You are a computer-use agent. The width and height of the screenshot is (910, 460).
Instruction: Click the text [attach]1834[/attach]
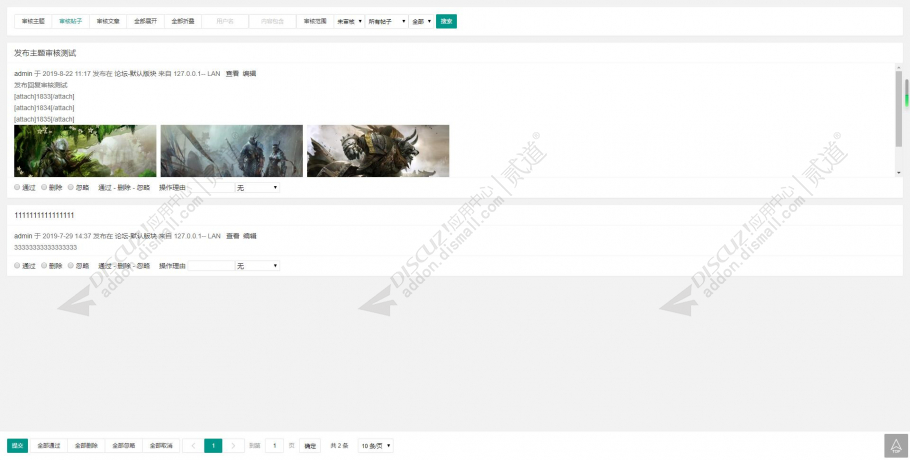click(x=44, y=108)
